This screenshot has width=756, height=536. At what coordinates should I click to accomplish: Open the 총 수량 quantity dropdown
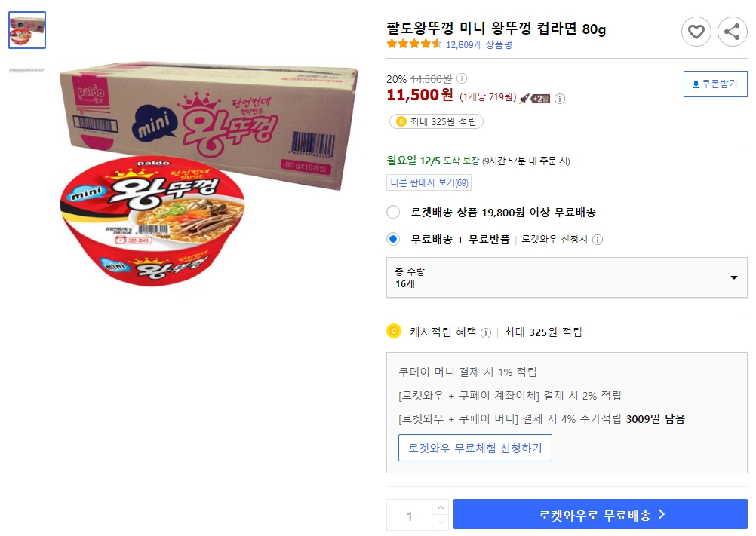[x=566, y=279]
